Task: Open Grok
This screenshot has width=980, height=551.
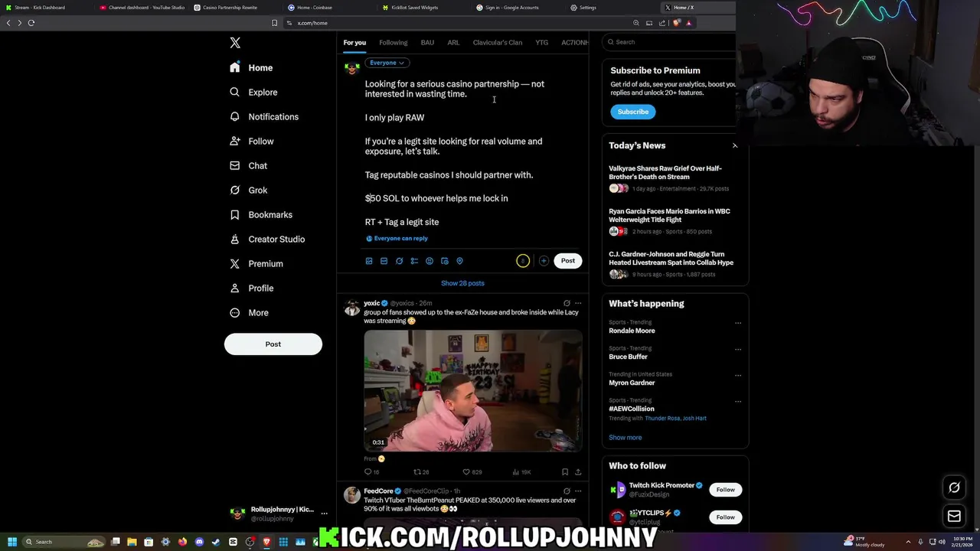Action: pyautogui.click(x=248, y=190)
